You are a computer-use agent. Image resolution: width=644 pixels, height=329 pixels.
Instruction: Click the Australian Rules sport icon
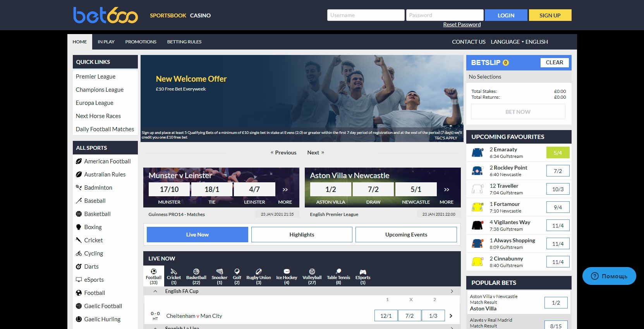(79, 175)
